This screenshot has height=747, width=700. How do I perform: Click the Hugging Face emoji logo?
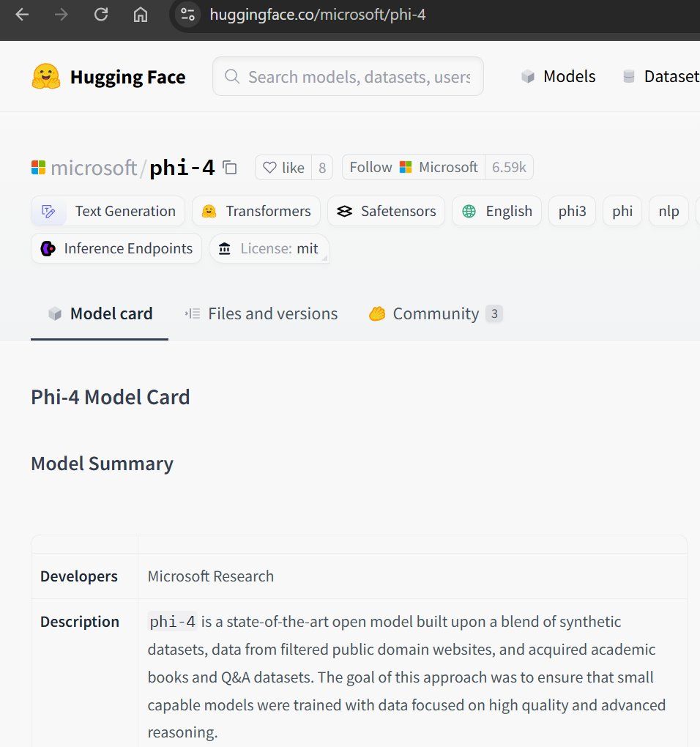pyautogui.click(x=46, y=77)
